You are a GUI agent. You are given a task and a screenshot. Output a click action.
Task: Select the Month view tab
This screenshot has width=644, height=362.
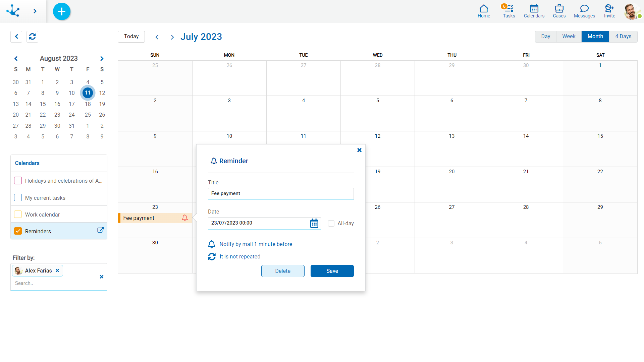tap(596, 37)
